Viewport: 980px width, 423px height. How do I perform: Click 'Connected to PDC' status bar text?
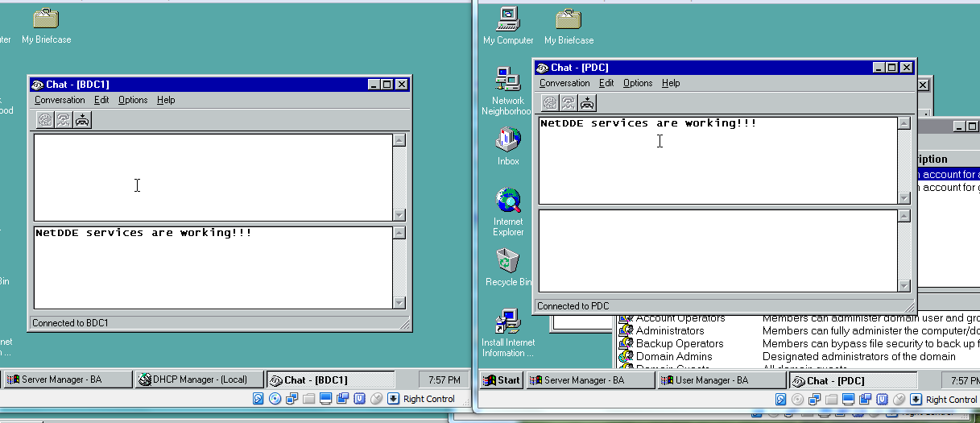[573, 306]
